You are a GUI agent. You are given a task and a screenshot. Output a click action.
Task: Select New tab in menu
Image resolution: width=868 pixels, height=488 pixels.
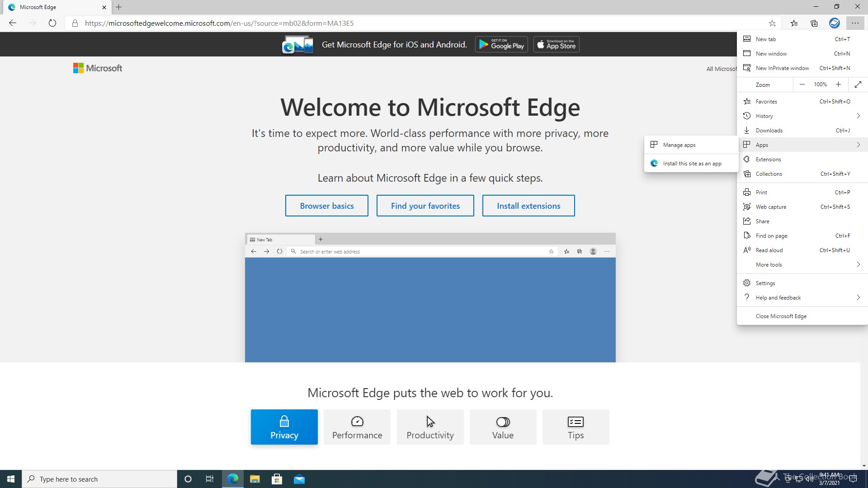tap(802, 39)
